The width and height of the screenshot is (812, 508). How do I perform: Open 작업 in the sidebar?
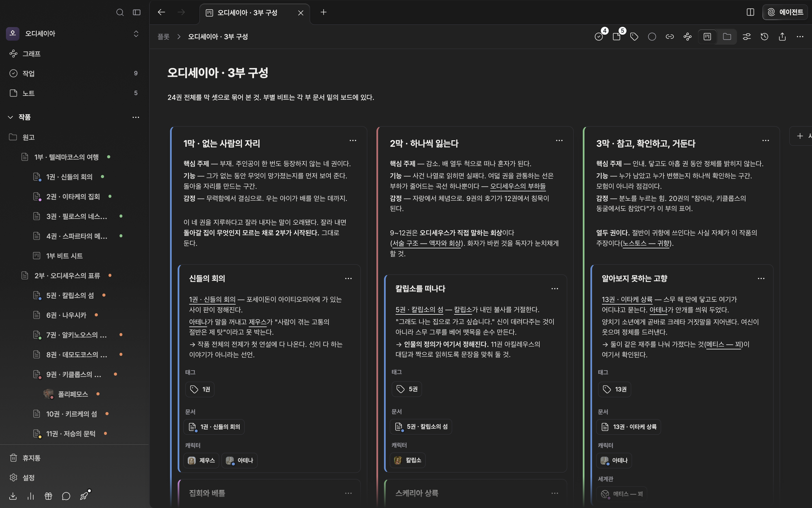[74, 73]
